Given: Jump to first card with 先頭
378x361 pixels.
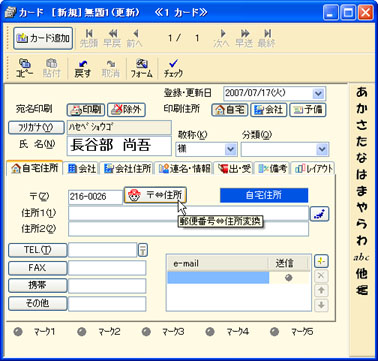Looking at the screenshot, I should click(89, 38).
